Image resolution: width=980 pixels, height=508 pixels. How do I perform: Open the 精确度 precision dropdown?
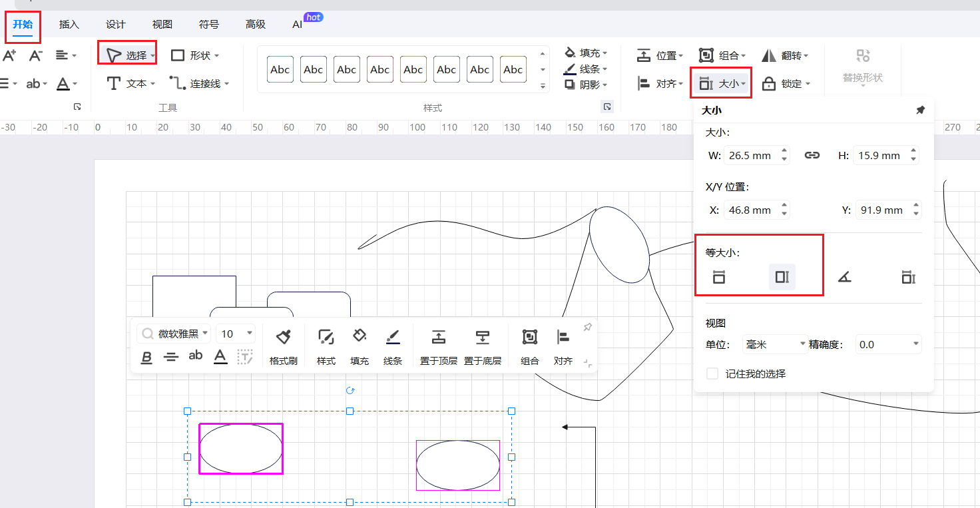click(887, 345)
